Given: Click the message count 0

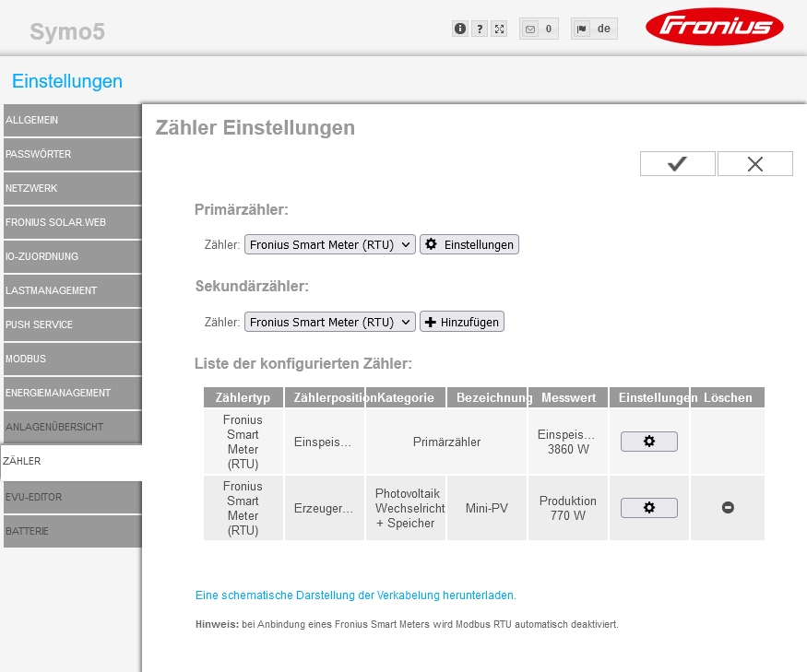Looking at the screenshot, I should click(x=549, y=29).
